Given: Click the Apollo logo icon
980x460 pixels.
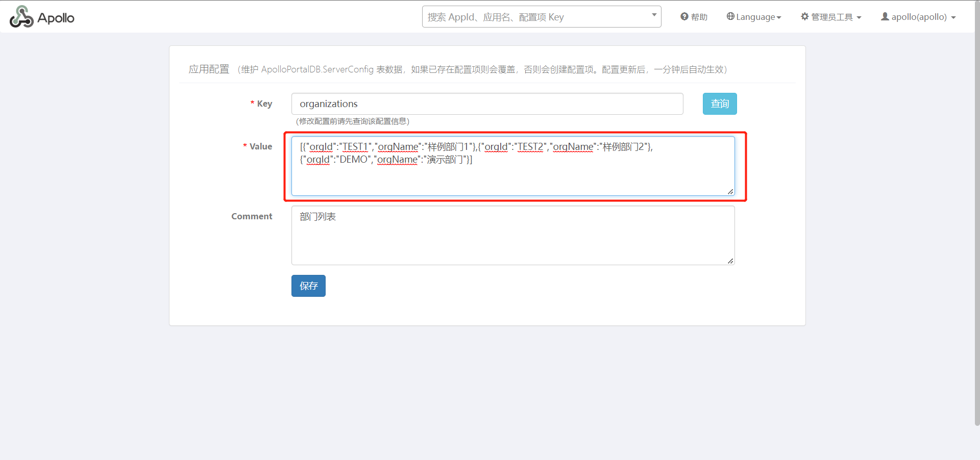Looking at the screenshot, I should (21, 17).
